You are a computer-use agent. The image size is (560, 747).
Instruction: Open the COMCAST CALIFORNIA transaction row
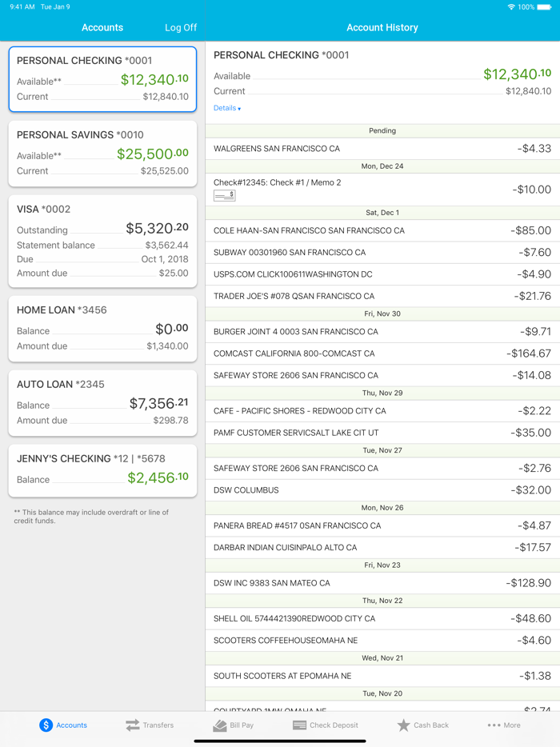(x=382, y=353)
